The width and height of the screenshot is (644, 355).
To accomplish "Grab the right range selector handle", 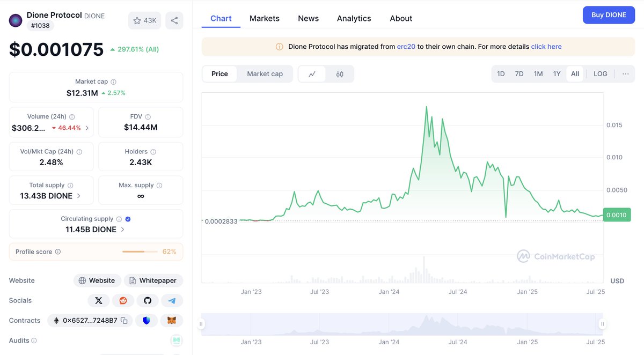I will pyautogui.click(x=603, y=324).
